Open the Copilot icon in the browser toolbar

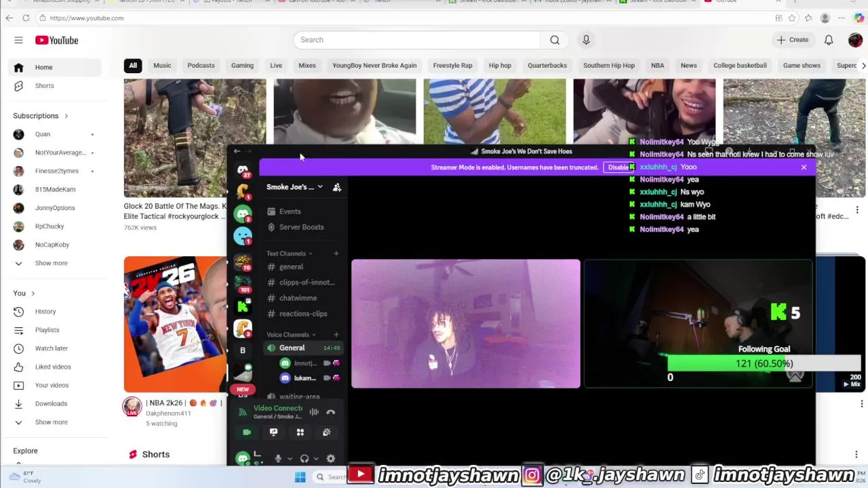pos(859,18)
